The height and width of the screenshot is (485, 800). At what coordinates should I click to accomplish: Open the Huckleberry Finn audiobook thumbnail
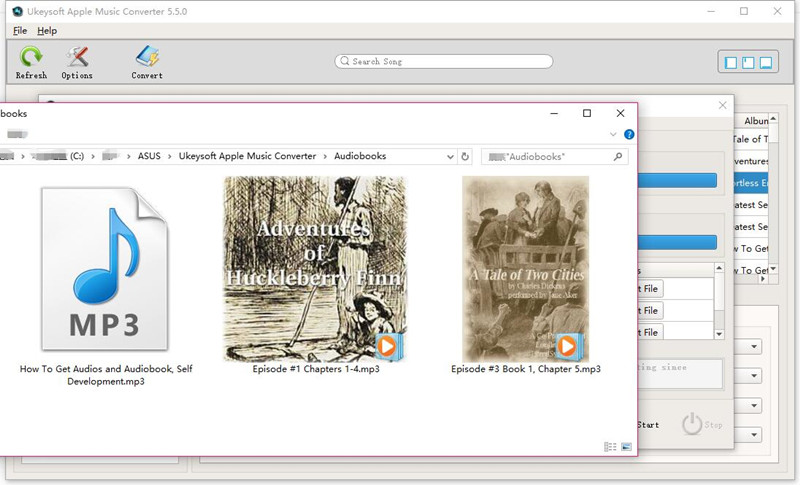tap(315, 269)
